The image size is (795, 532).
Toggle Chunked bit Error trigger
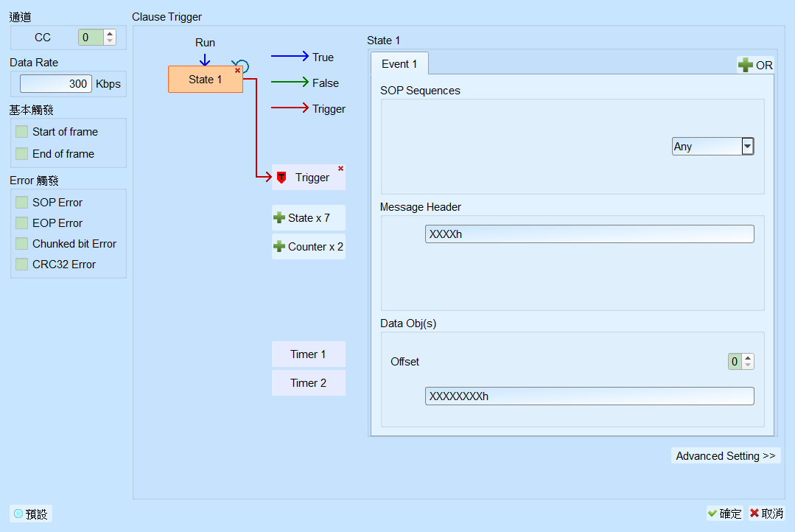[22, 244]
